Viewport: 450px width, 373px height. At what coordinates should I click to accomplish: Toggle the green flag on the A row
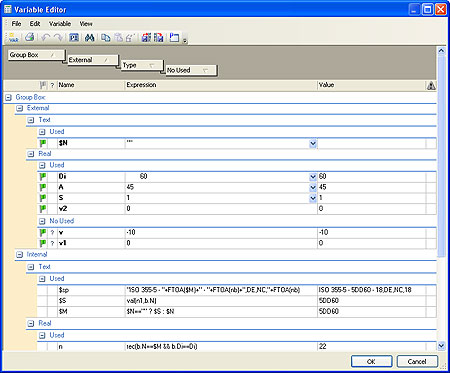[43, 187]
